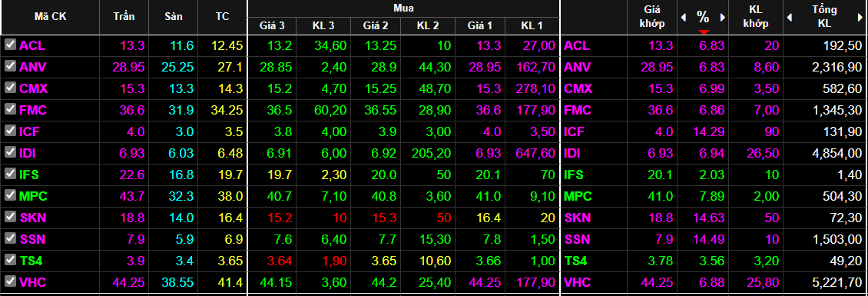Image resolution: width=868 pixels, height=296 pixels.
Task: Sort by Mã CK column header
Action: (x=51, y=17)
